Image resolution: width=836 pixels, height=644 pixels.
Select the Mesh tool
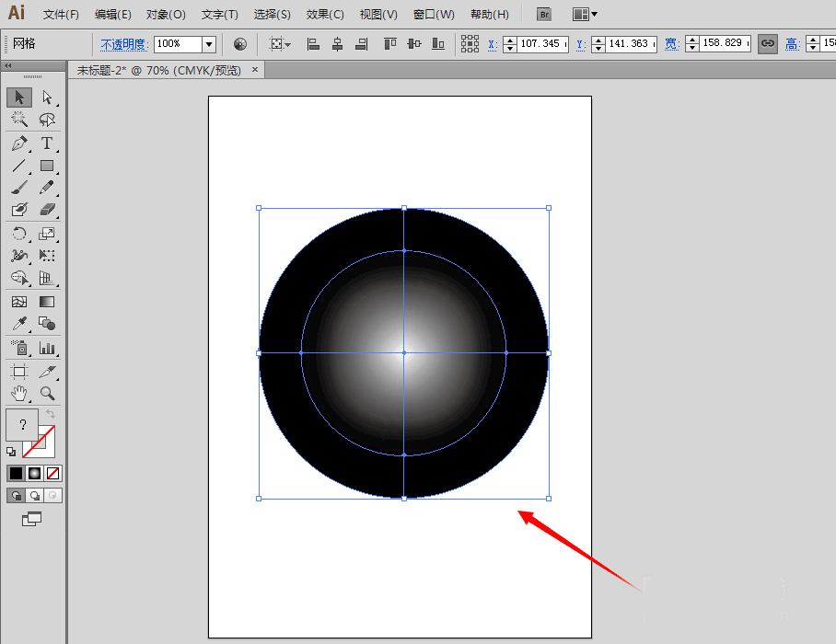(x=19, y=301)
